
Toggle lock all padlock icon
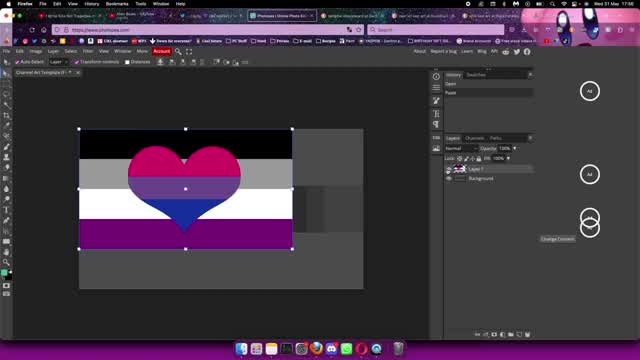point(479,158)
